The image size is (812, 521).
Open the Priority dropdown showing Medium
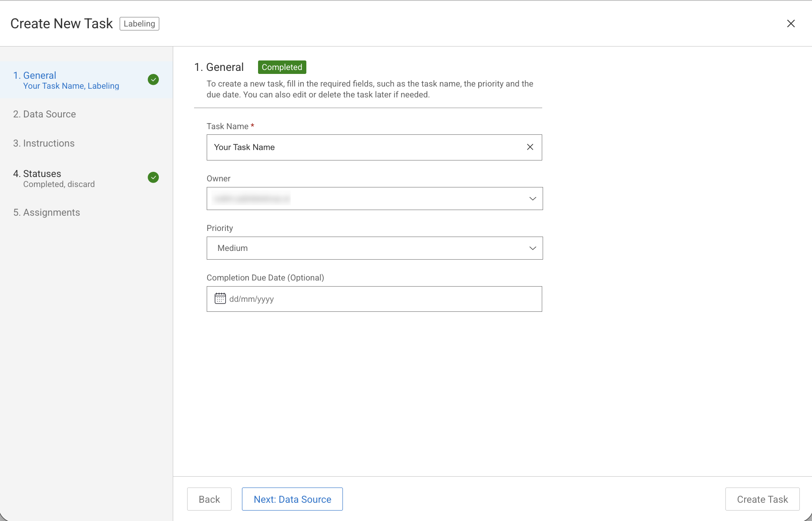[375, 248]
